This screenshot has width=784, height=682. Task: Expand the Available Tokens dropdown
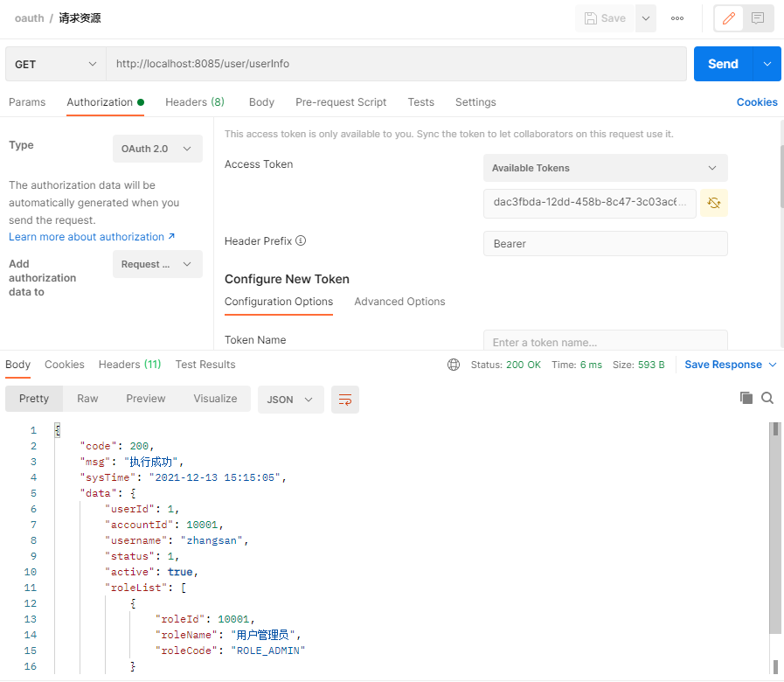click(605, 168)
